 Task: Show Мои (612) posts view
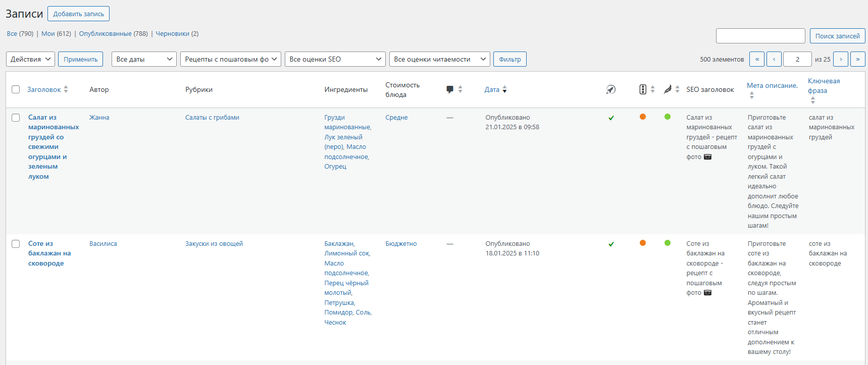[x=56, y=34]
